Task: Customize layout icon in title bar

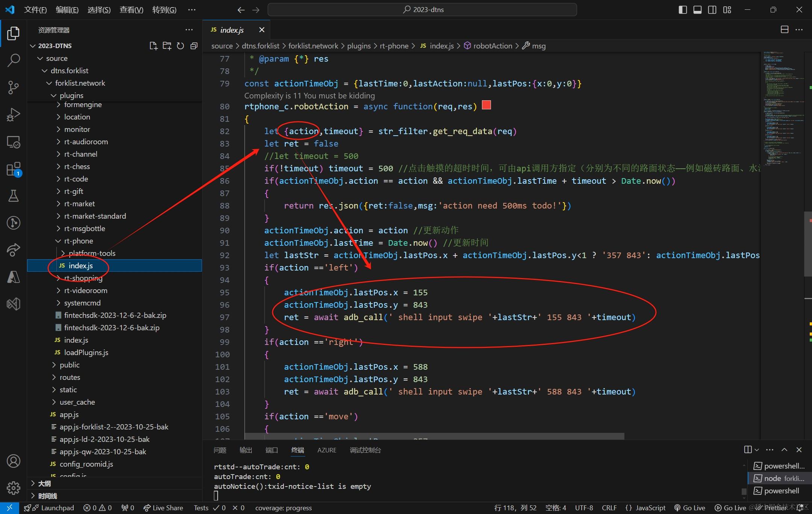Action: coord(727,10)
